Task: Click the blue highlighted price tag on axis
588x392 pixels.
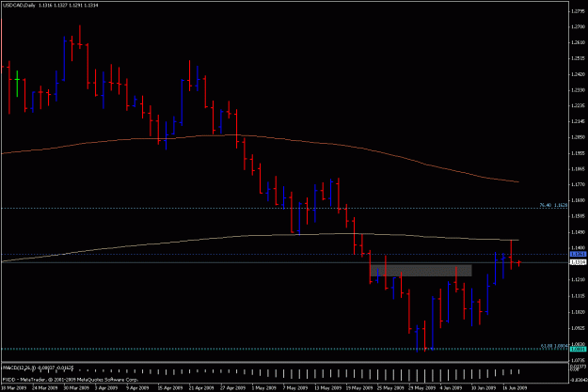Action: point(578,254)
